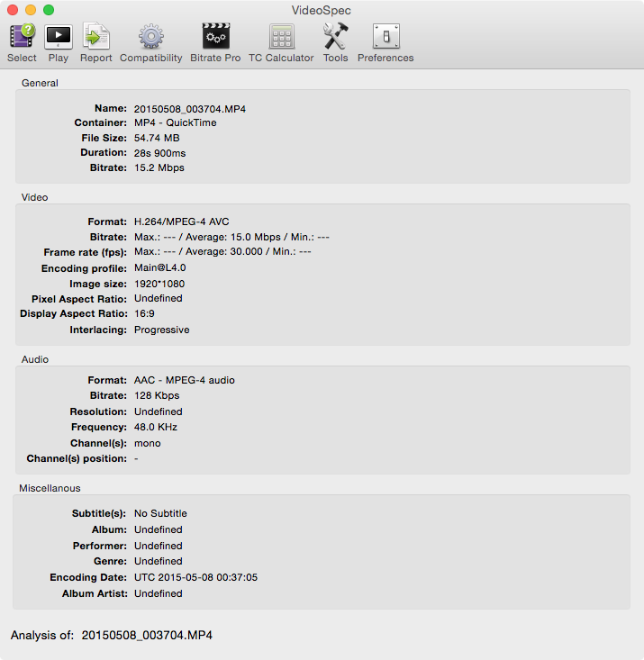Click the image size value 1920*1080
Image resolution: width=644 pixels, height=660 pixels.
[159, 284]
